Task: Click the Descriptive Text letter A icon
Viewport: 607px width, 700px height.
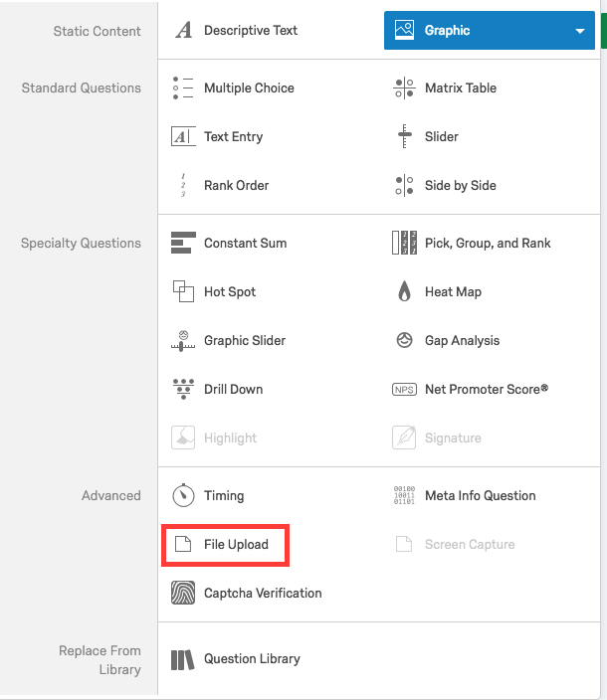Action: 183,31
